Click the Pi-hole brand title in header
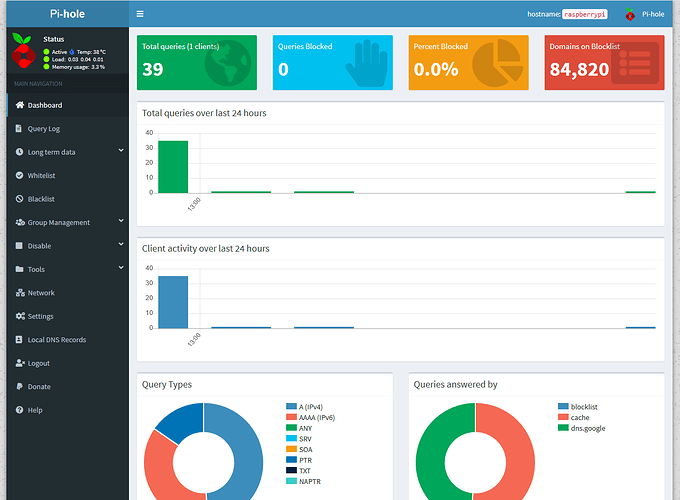Image resolution: width=680 pixels, height=500 pixels. click(x=67, y=14)
